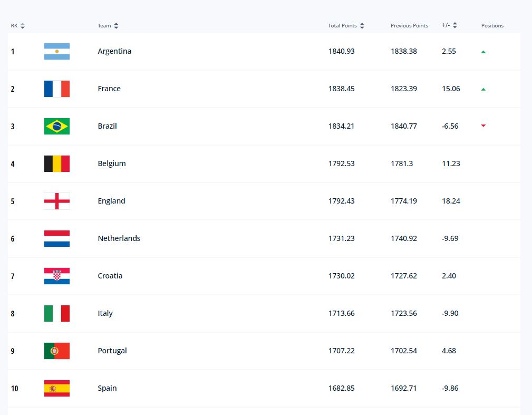Sort table by RK column arrows
Screen dimensions: 532x415
click(22, 26)
